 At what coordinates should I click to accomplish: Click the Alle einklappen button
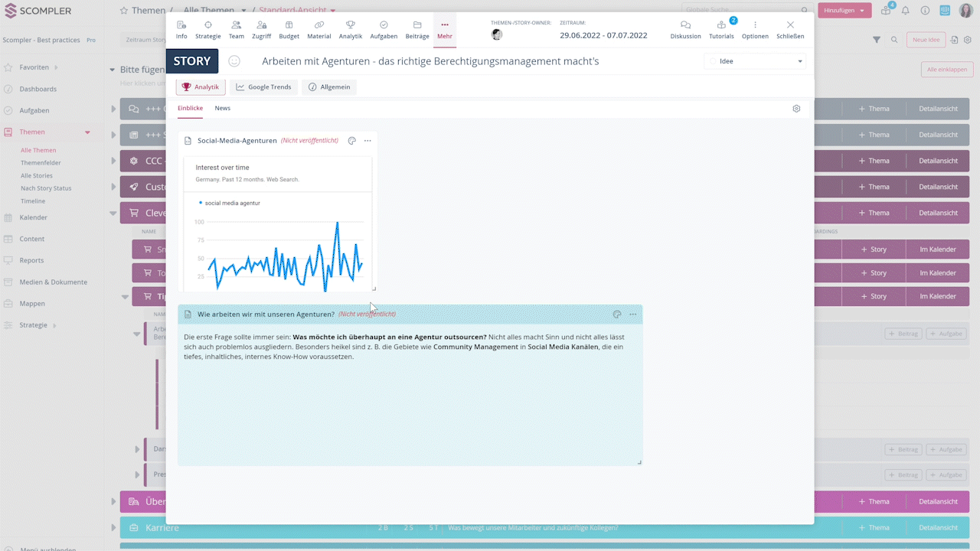(x=946, y=70)
